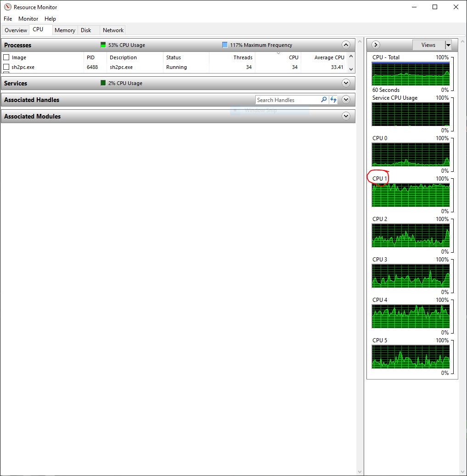Click the CPU 0 usage graph

tap(411, 154)
